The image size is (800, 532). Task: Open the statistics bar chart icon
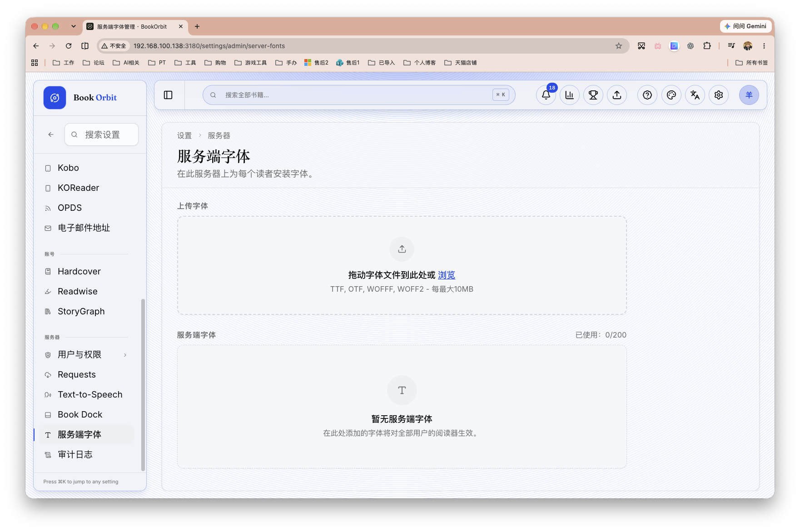tap(570, 95)
